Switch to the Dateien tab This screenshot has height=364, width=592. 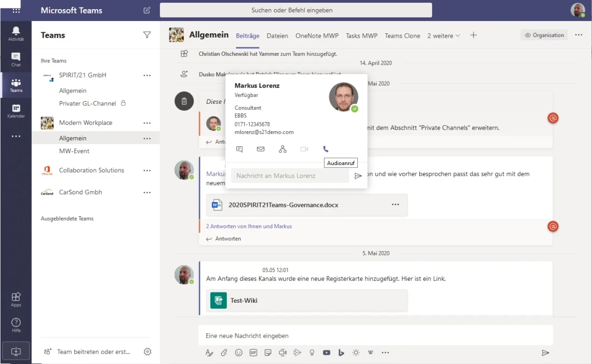tap(277, 35)
